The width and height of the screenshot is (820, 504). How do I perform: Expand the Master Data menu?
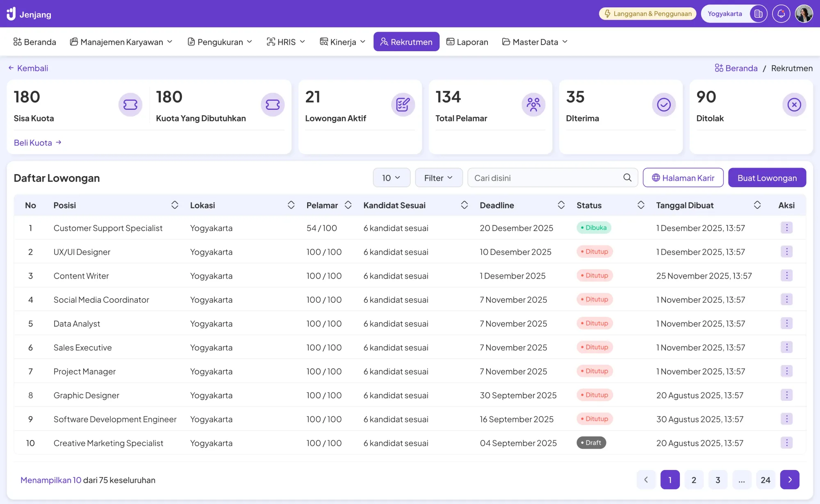535,41
